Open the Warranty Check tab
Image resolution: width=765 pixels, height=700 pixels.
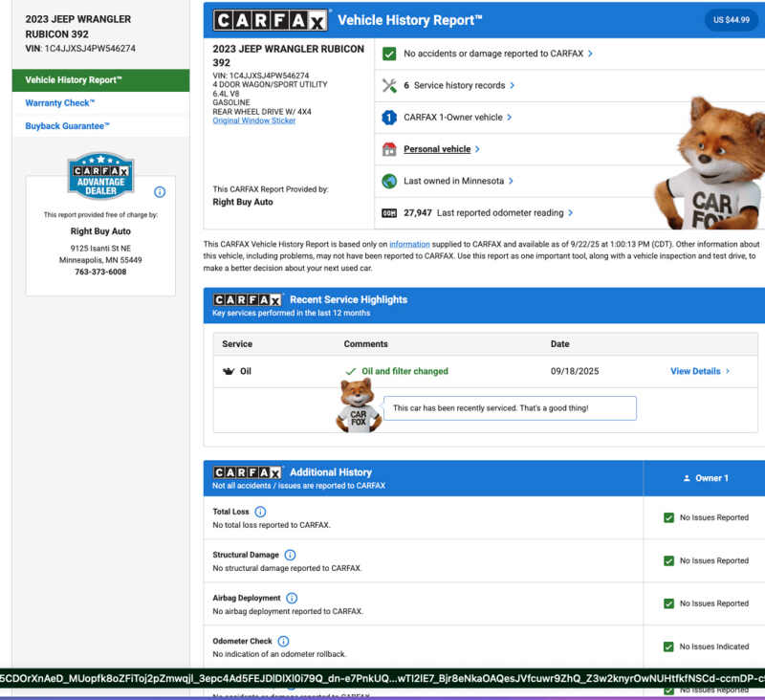tap(60, 103)
